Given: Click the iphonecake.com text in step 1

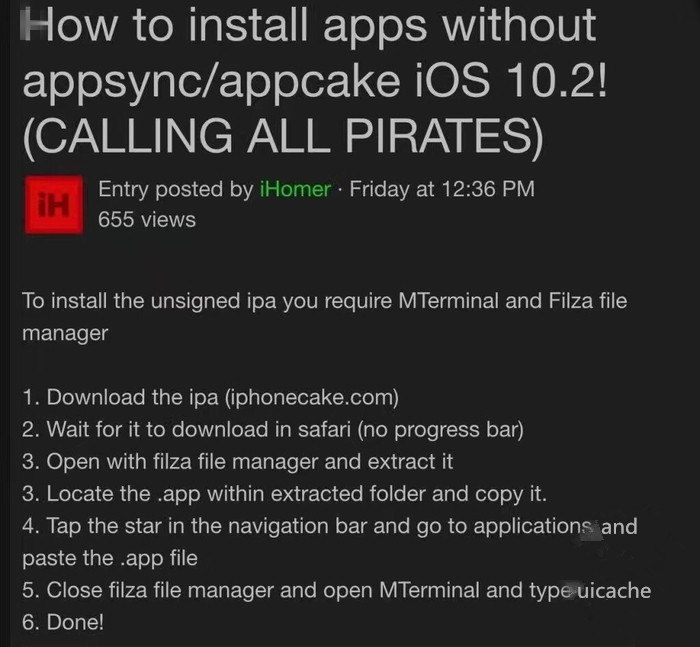Looking at the screenshot, I should [x=312, y=397].
